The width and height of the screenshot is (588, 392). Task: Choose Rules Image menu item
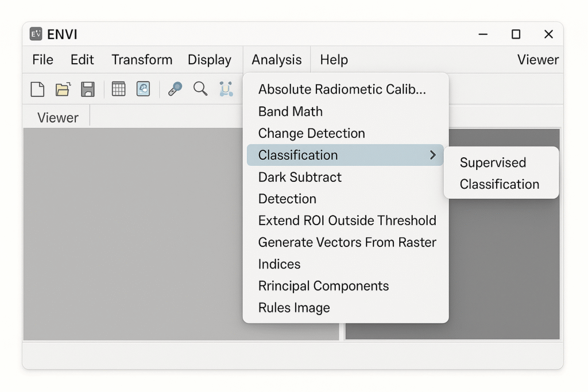(345, 308)
